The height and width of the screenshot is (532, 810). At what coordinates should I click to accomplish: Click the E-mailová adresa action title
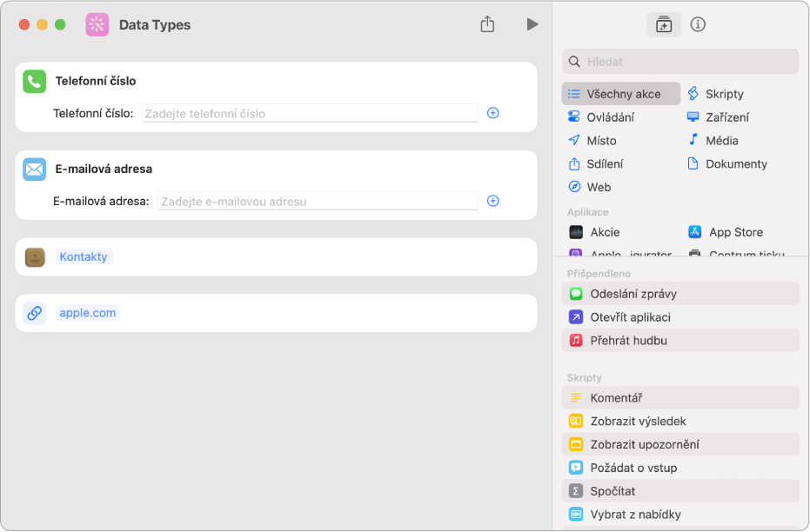(104, 169)
